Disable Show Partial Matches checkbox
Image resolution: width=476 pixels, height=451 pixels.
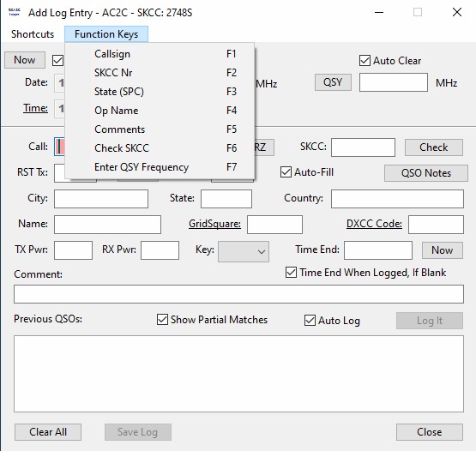point(162,319)
